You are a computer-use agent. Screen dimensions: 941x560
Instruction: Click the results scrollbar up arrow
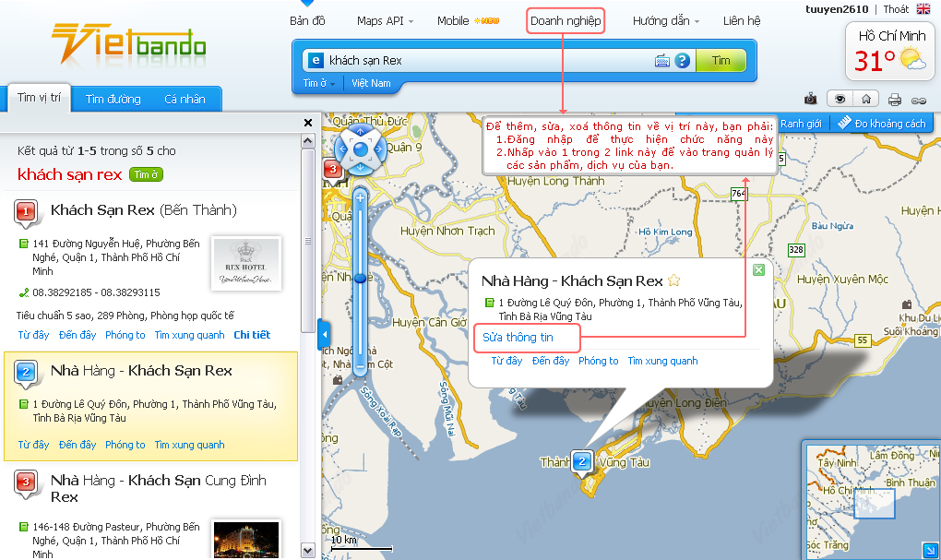[308, 142]
